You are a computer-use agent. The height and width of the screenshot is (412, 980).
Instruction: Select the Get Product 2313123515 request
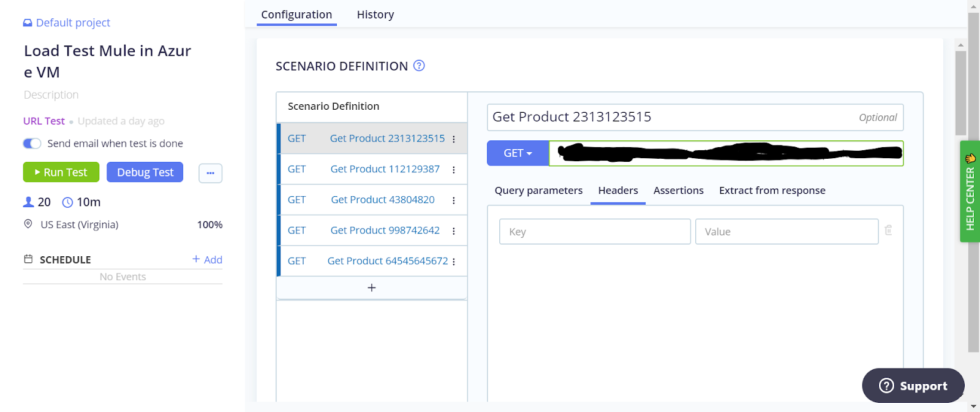point(372,139)
